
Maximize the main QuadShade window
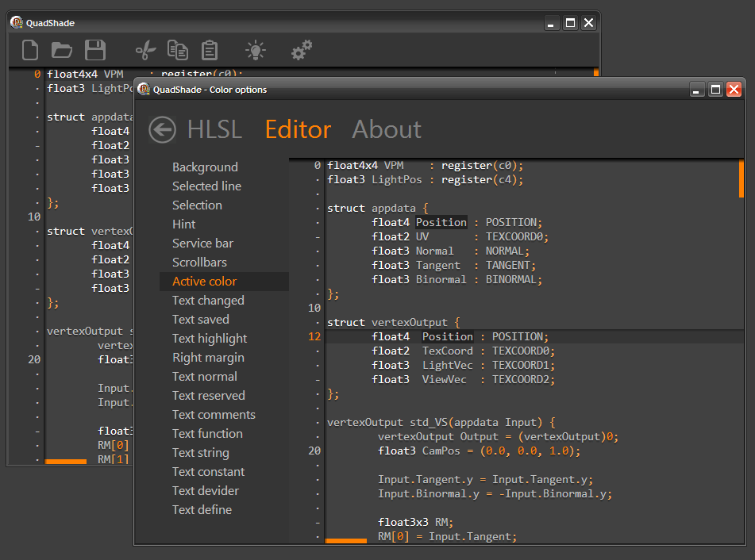click(x=570, y=23)
